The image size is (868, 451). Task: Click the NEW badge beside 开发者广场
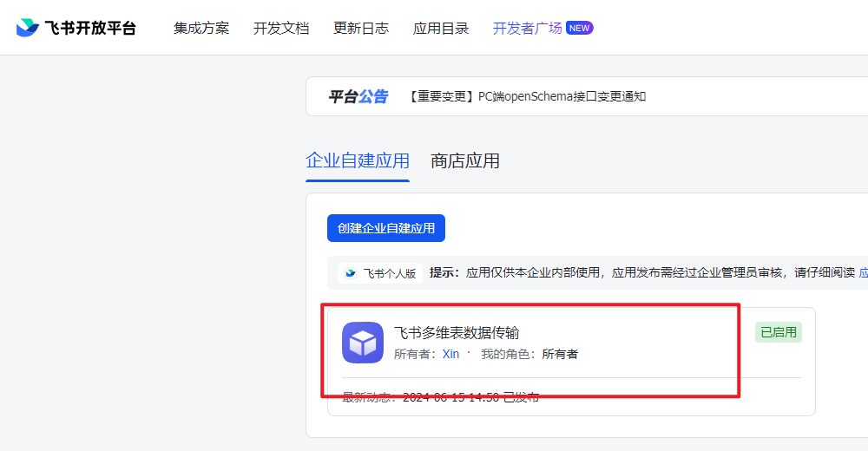tap(580, 29)
